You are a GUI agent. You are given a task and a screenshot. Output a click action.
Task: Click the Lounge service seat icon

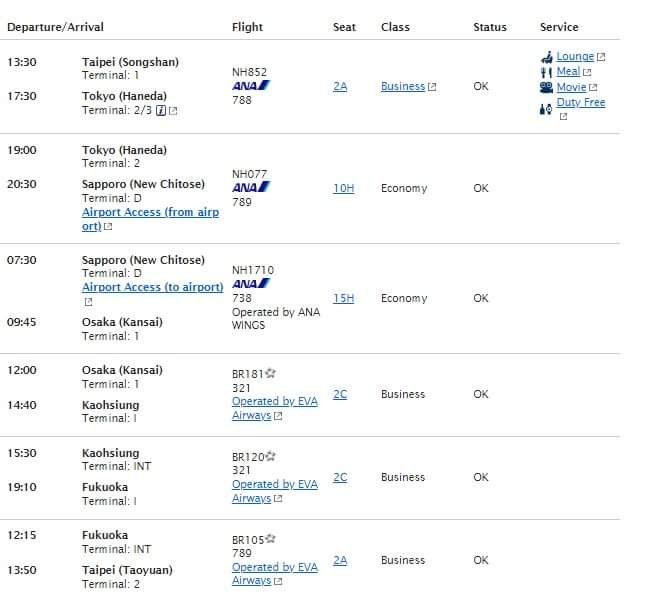coord(546,57)
